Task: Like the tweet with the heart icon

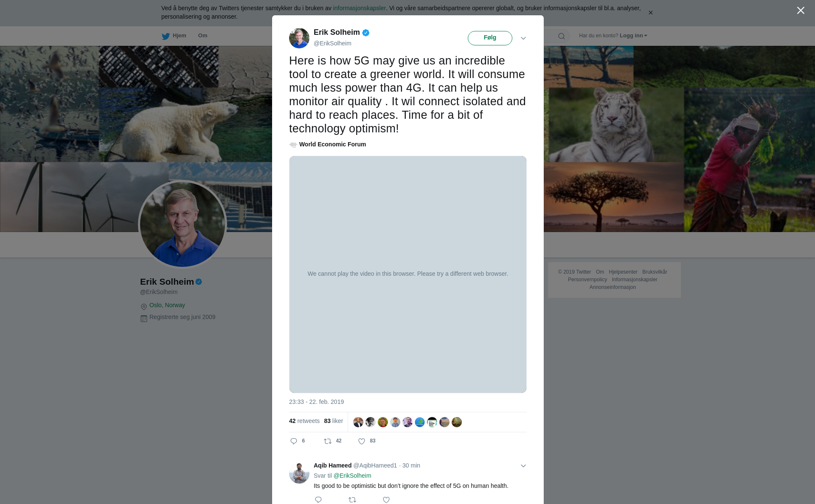Action: [362, 441]
